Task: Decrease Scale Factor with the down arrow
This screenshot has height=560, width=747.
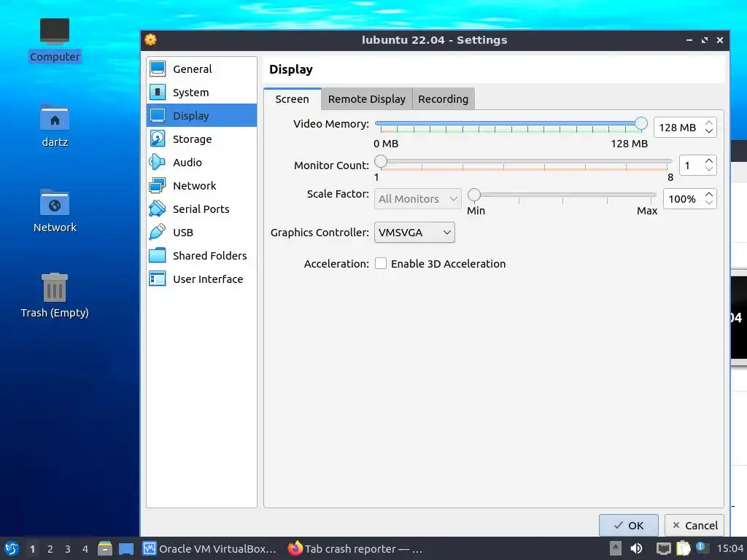Action: [x=709, y=203]
